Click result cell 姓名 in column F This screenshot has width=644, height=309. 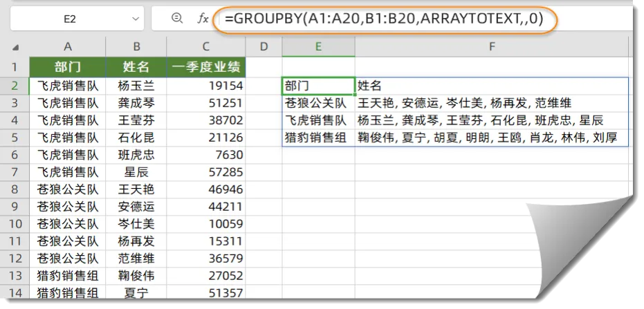(492, 86)
